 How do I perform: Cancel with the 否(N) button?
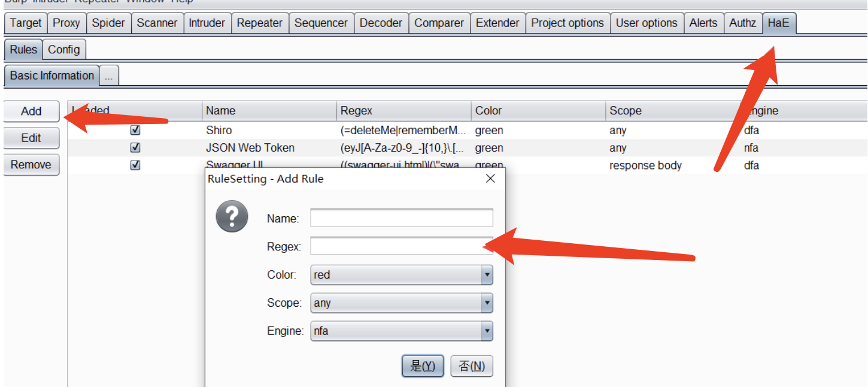pos(471,366)
